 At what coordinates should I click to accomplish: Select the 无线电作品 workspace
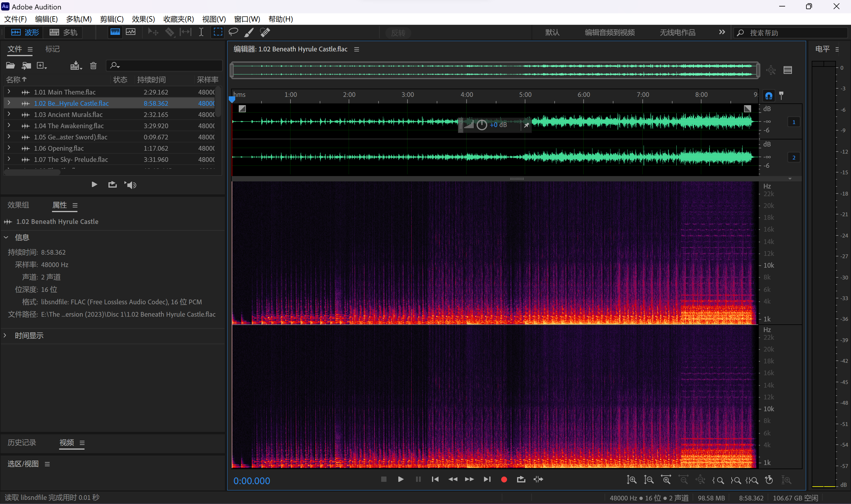coord(677,32)
